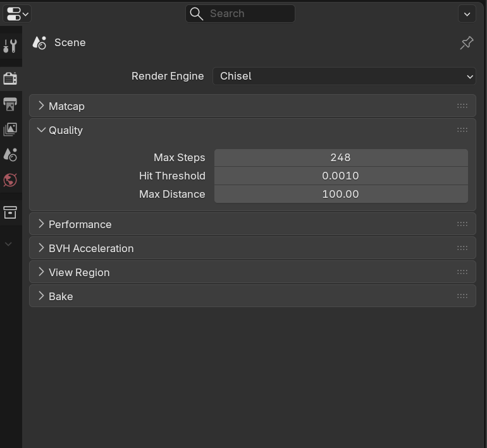Open the editor type dropdown
Viewport: 487px width, 448px height.
pos(17,13)
